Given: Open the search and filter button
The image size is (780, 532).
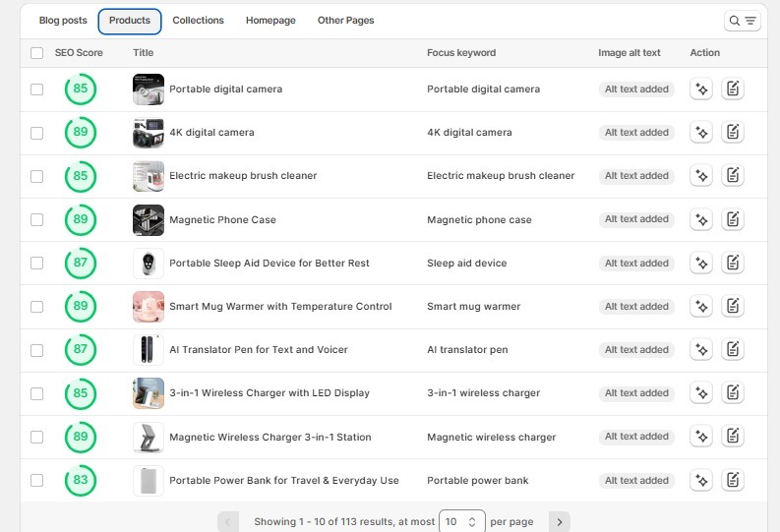Looking at the screenshot, I should click(x=742, y=21).
